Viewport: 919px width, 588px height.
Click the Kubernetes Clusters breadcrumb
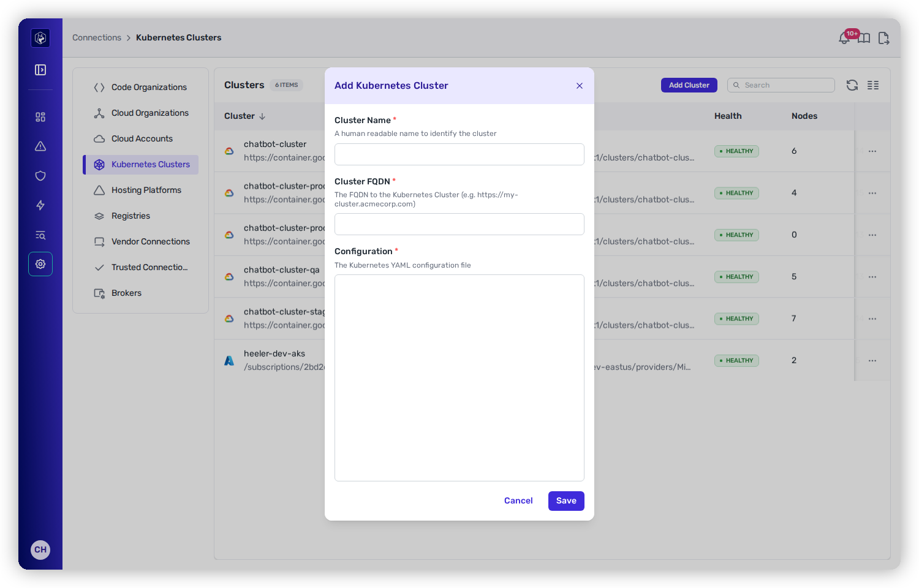click(x=178, y=37)
